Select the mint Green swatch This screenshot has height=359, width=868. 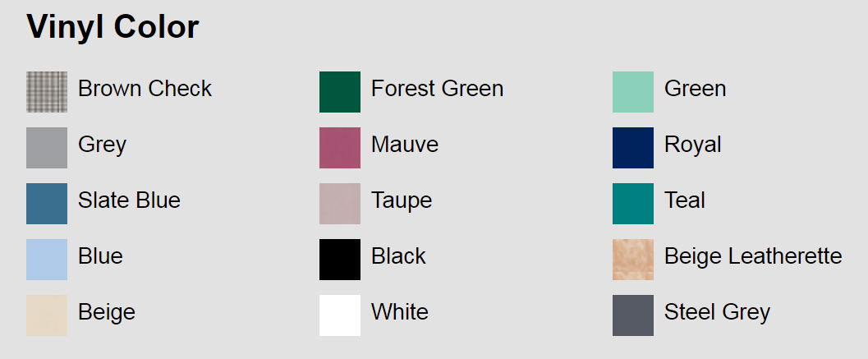point(633,92)
